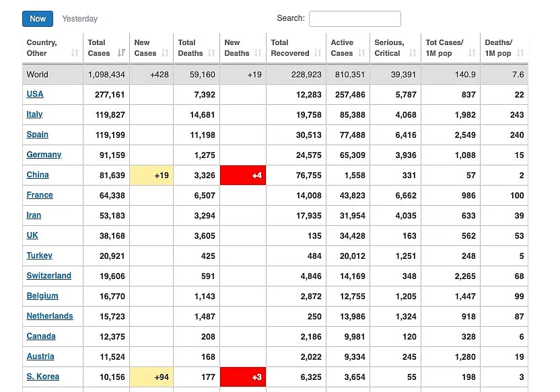Switch to Yesterday tab

pos(79,19)
